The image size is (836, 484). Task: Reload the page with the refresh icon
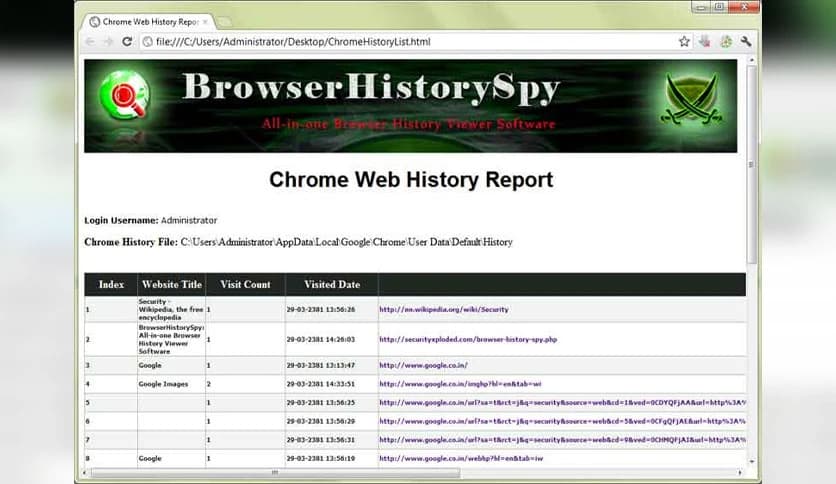tap(127, 42)
